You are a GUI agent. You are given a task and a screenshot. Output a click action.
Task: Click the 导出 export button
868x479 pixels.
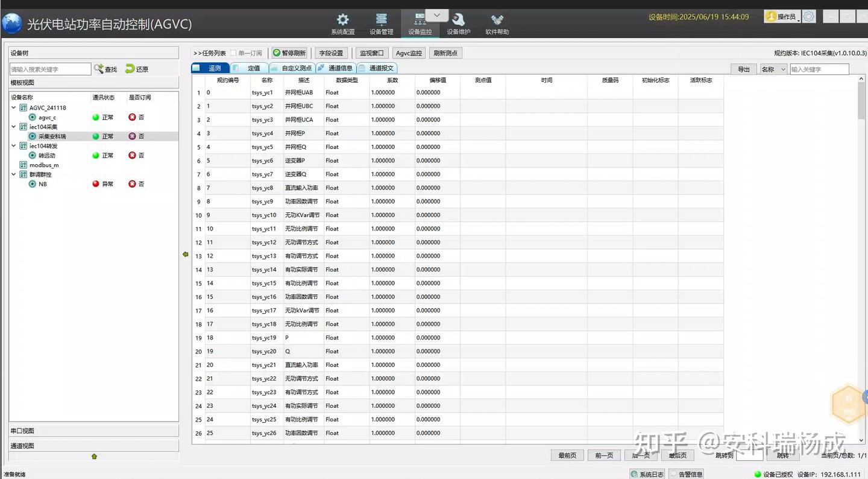(743, 69)
